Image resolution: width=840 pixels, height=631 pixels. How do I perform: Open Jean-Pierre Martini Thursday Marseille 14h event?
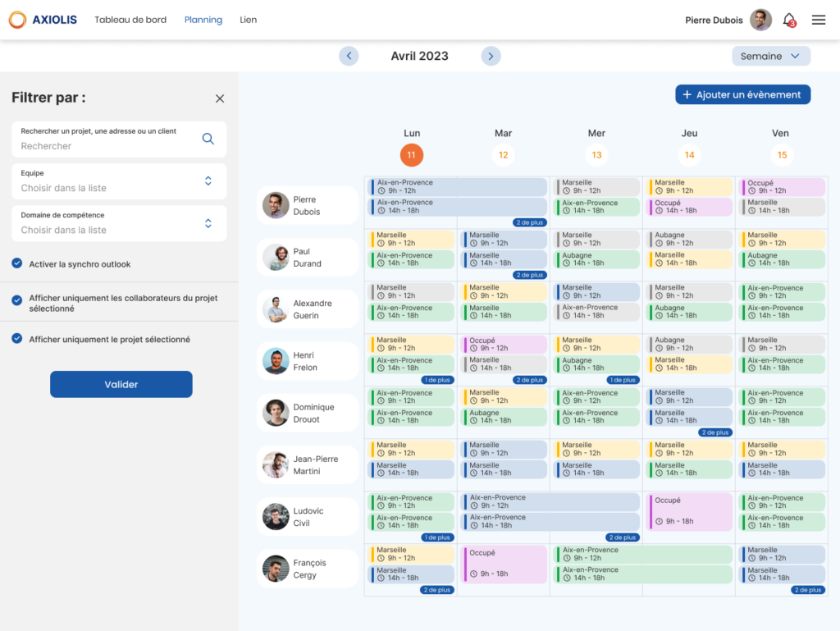(689, 469)
